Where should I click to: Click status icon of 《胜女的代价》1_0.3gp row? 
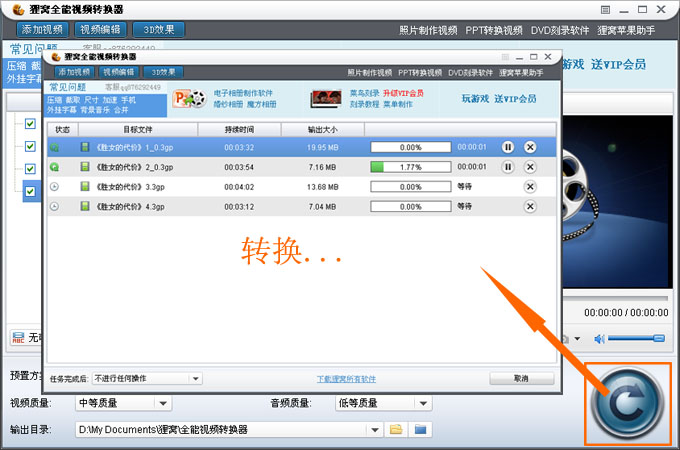point(54,147)
